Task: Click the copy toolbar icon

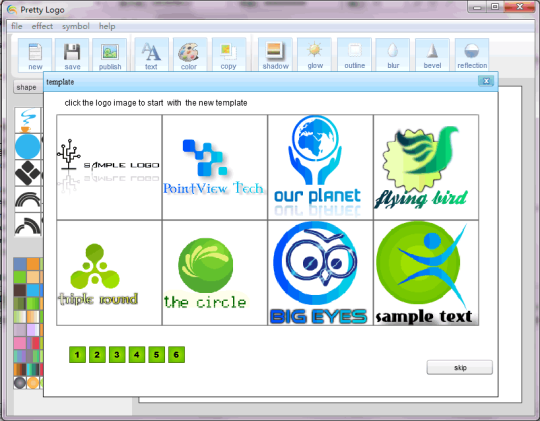Action: [229, 55]
